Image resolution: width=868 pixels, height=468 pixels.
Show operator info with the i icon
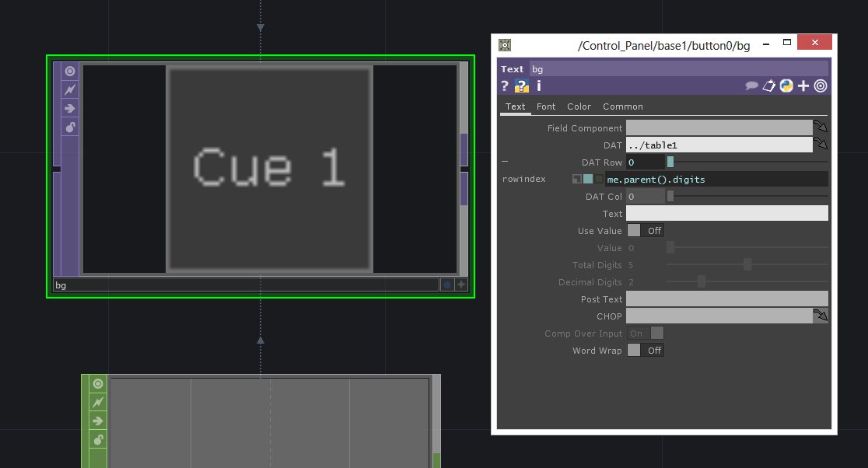tap(538, 86)
